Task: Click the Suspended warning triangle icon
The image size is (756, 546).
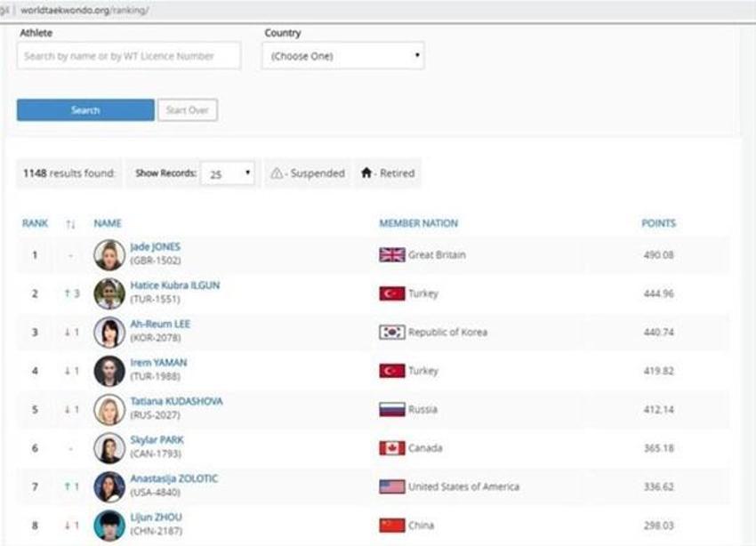Action: point(277,173)
